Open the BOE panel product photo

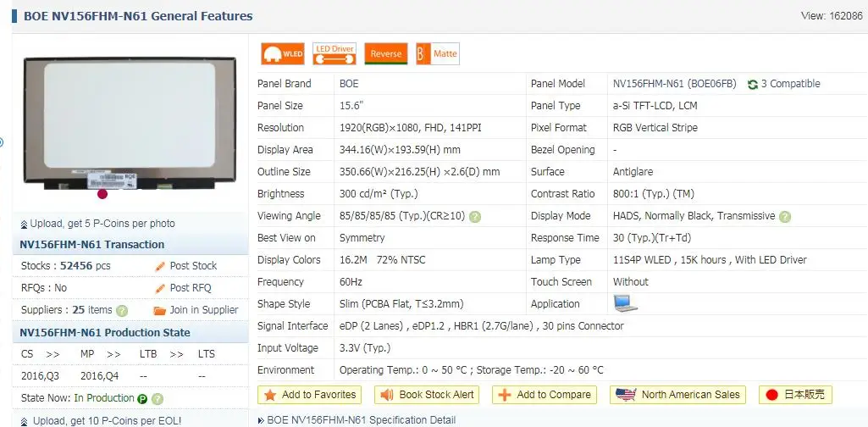coord(130,123)
